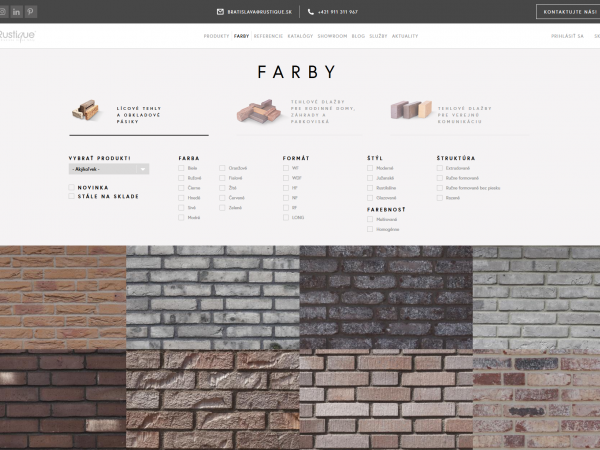Open the Instagram social icon

[3, 11]
